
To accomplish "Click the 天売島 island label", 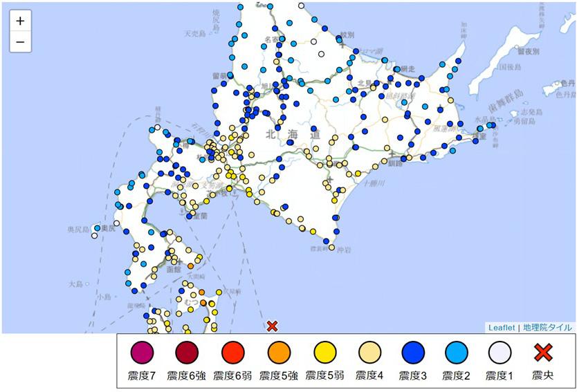I will (194, 34).
